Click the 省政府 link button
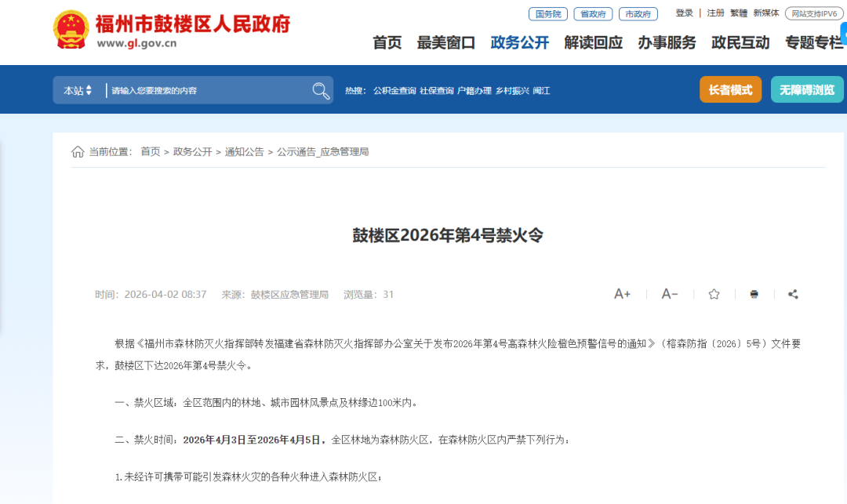Image resolution: width=847 pixels, height=504 pixels. pos(593,14)
